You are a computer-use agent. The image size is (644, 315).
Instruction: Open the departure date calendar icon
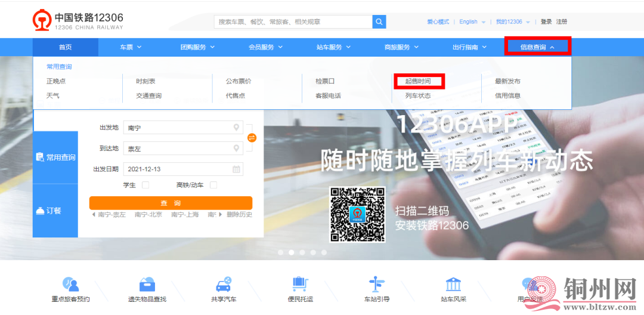[x=237, y=169]
